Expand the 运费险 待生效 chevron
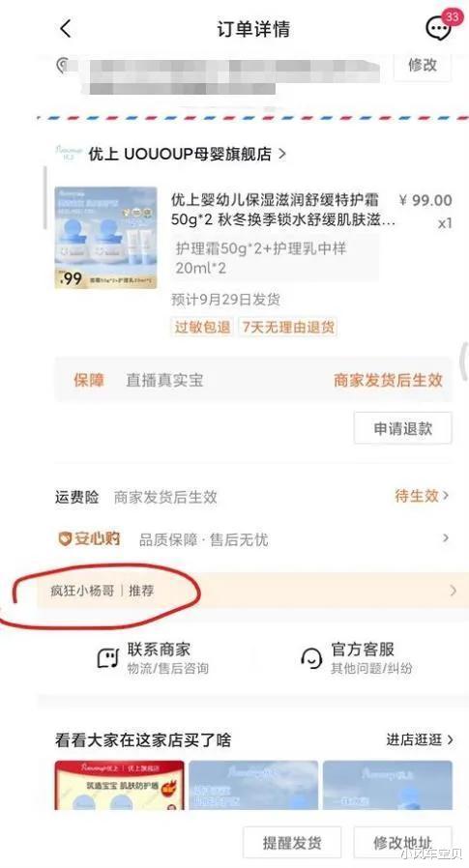The width and height of the screenshot is (469, 868). pos(446,496)
